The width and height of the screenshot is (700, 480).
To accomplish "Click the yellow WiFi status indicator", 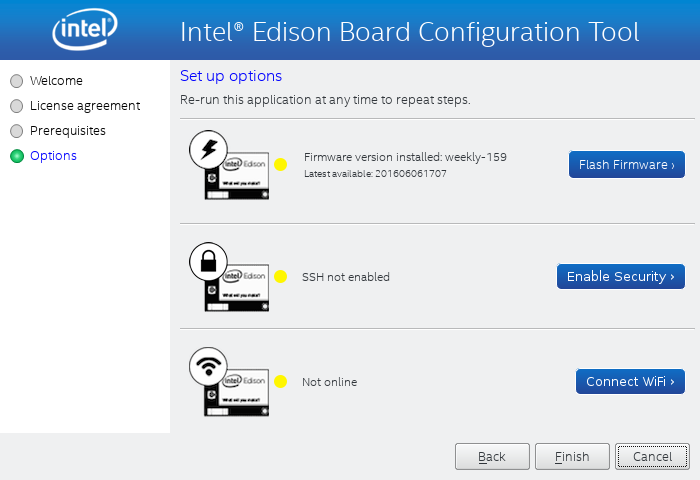I will (280, 382).
